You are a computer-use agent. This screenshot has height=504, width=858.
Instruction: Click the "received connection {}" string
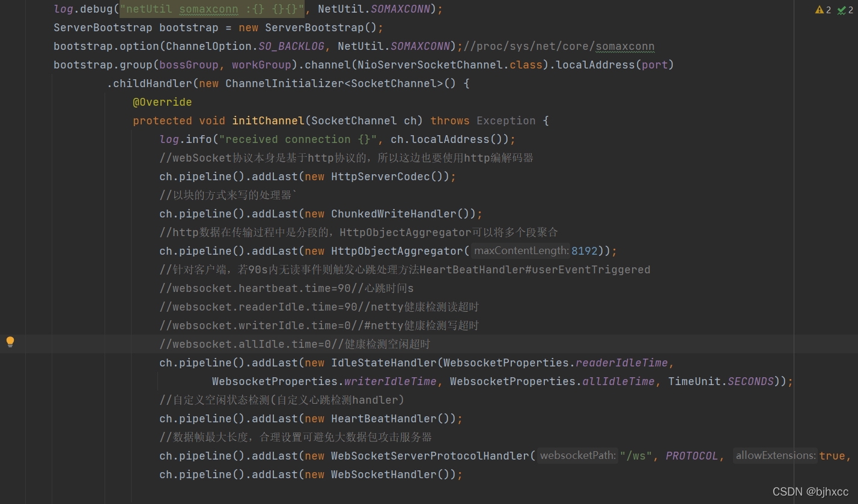coord(298,139)
